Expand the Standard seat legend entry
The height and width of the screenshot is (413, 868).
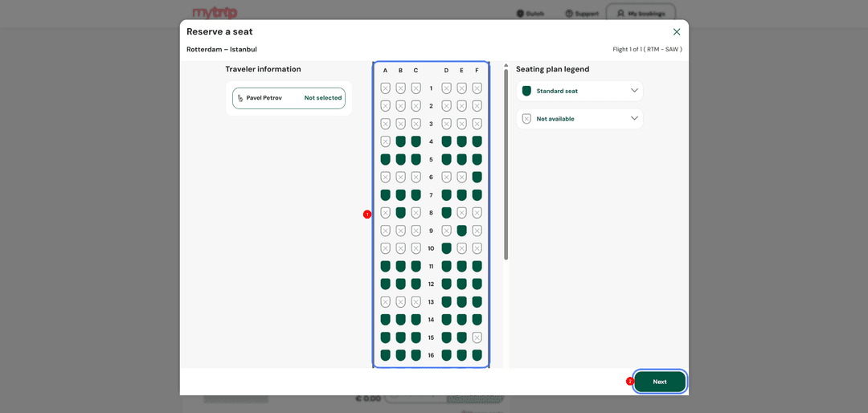point(579,91)
